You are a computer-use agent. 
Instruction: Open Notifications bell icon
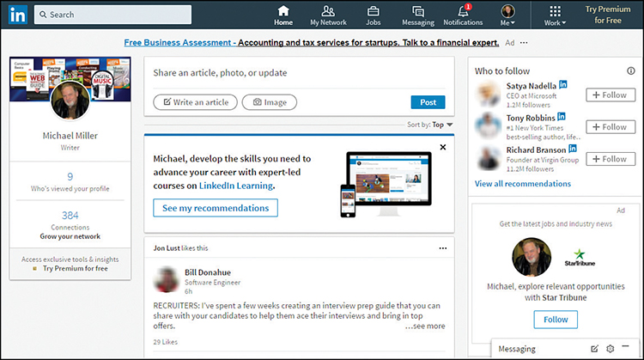point(464,10)
